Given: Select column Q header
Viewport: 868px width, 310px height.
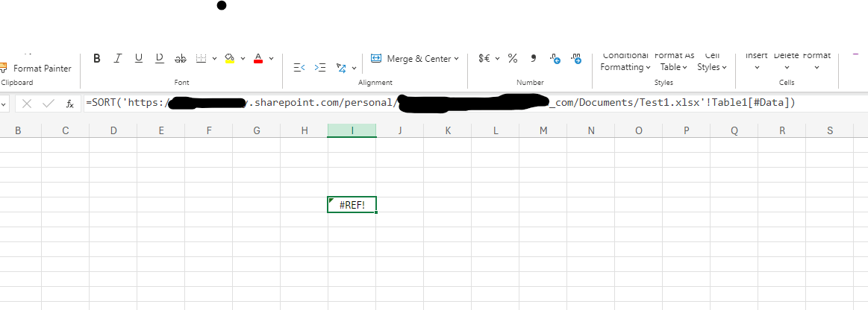Looking at the screenshot, I should coord(734,130).
